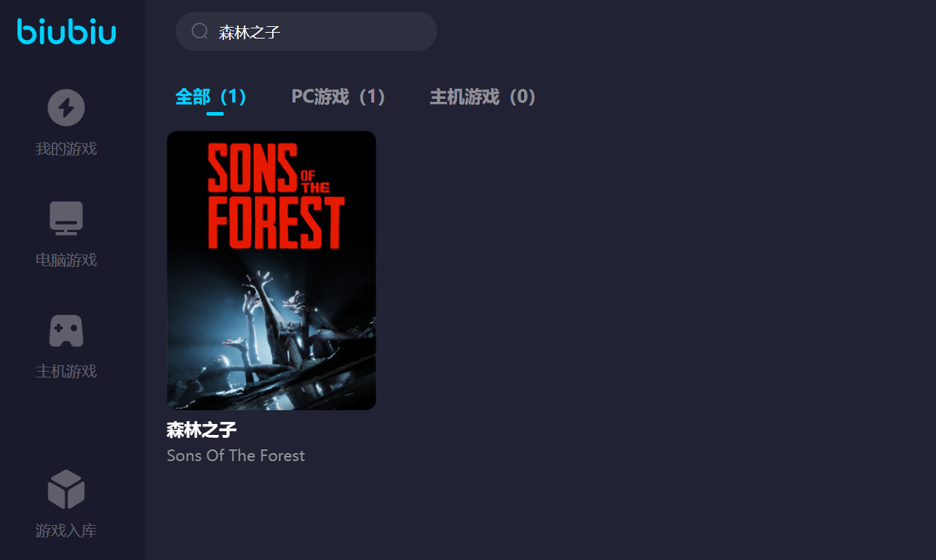The image size is (936, 560).
Task: Click the 森林之子 game title text
Action: (202, 430)
